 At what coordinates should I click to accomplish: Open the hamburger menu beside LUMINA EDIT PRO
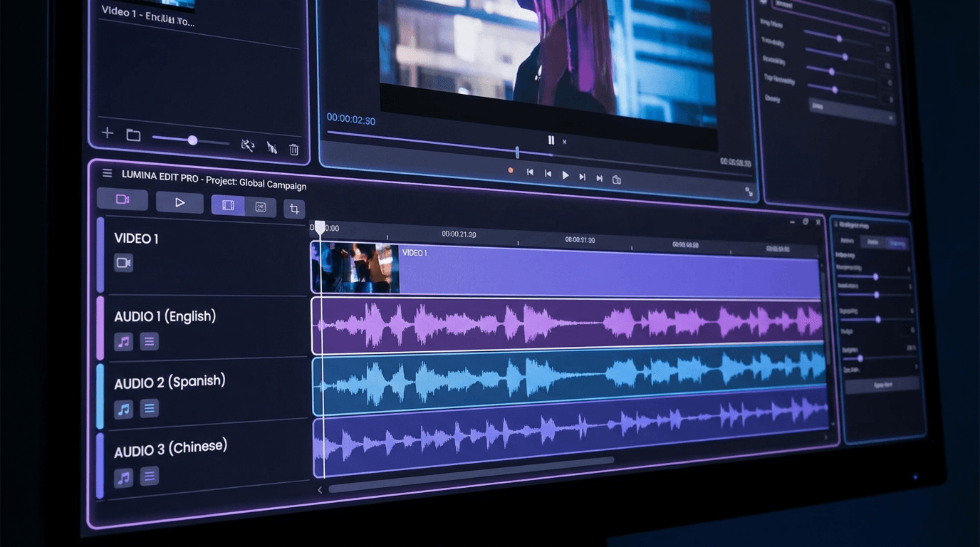[x=107, y=173]
